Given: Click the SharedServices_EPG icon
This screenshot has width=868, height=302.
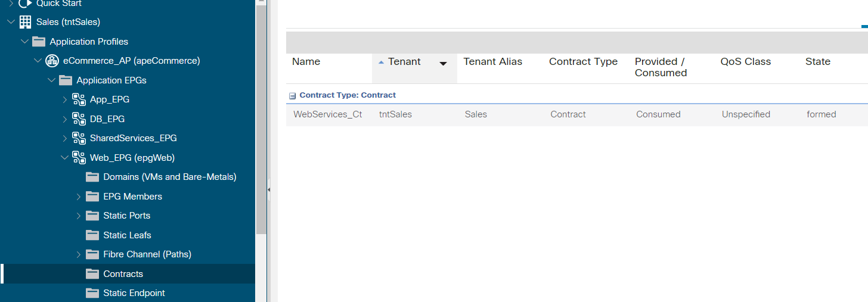Looking at the screenshot, I should click(79, 138).
